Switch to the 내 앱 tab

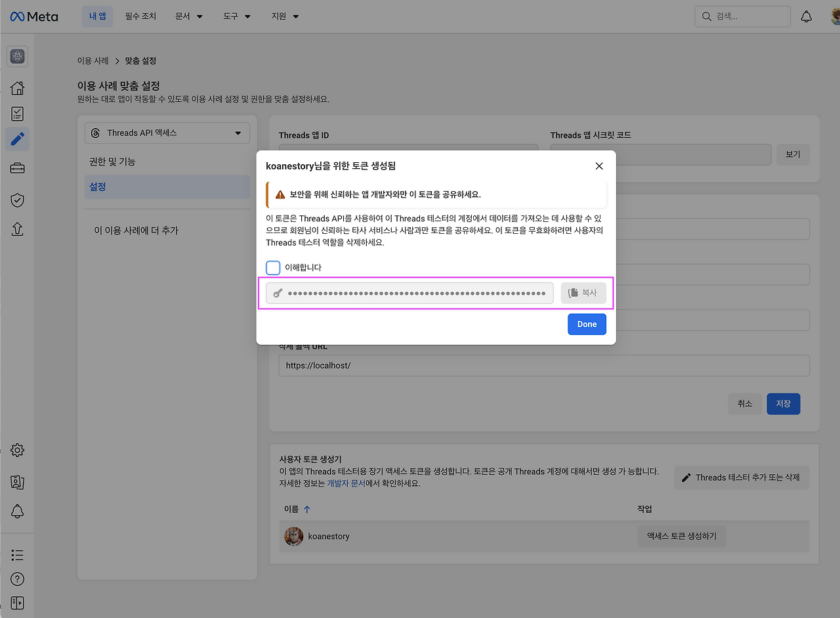pyautogui.click(x=97, y=16)
